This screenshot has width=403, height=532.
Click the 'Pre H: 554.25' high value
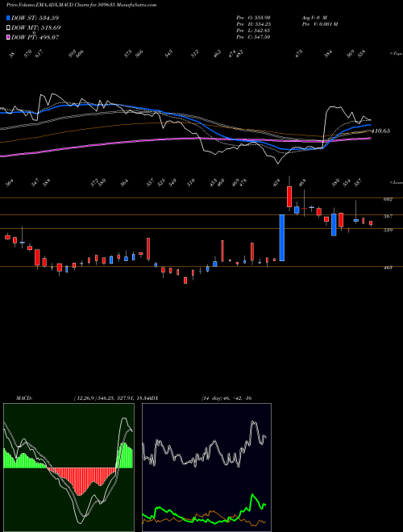tap(253, 23)
